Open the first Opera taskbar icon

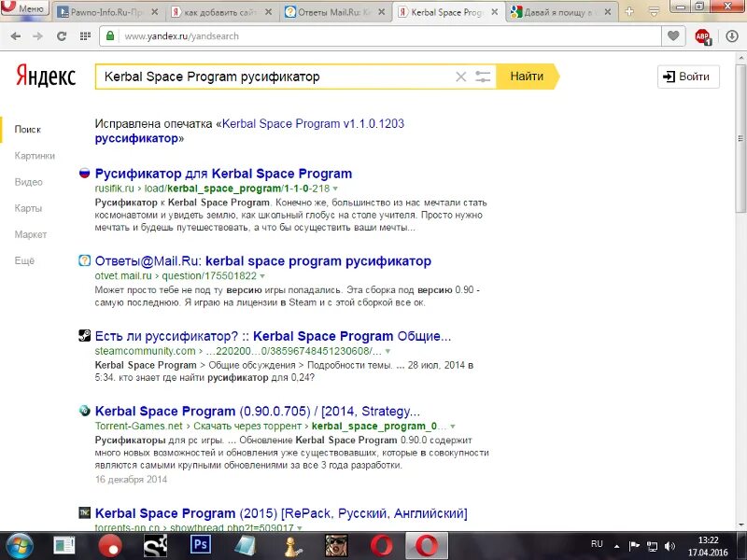382,546
